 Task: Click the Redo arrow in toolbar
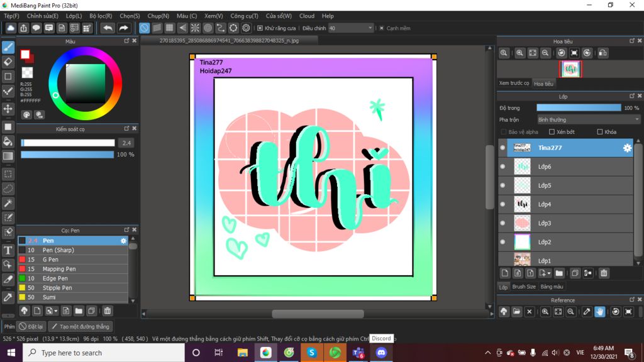(x=123, y=28)
